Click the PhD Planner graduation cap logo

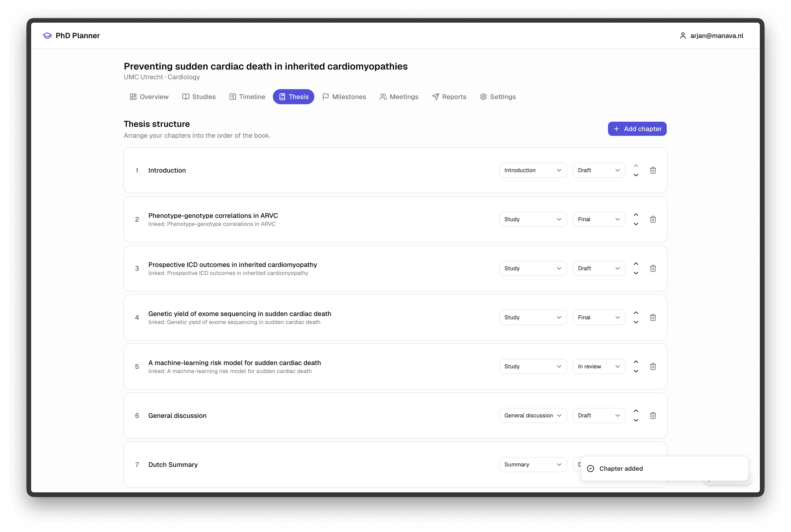[x=47, y=36]
